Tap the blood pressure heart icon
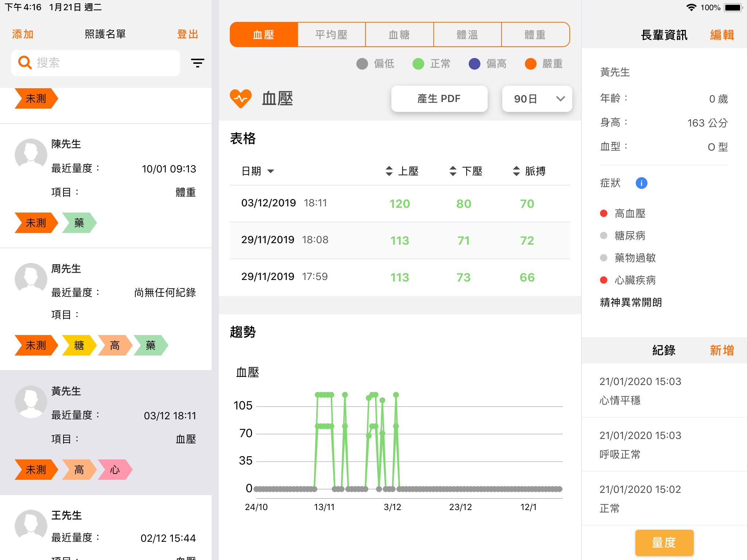Image resolution: width=747 pixels, height=560 pixels. point(241,98)
